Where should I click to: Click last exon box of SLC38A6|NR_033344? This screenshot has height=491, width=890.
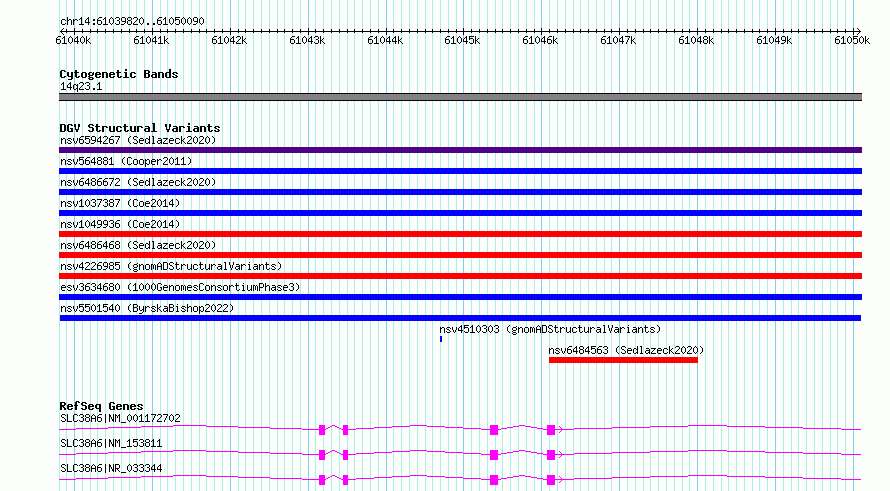pyautogui.click(x=551, y=480)
